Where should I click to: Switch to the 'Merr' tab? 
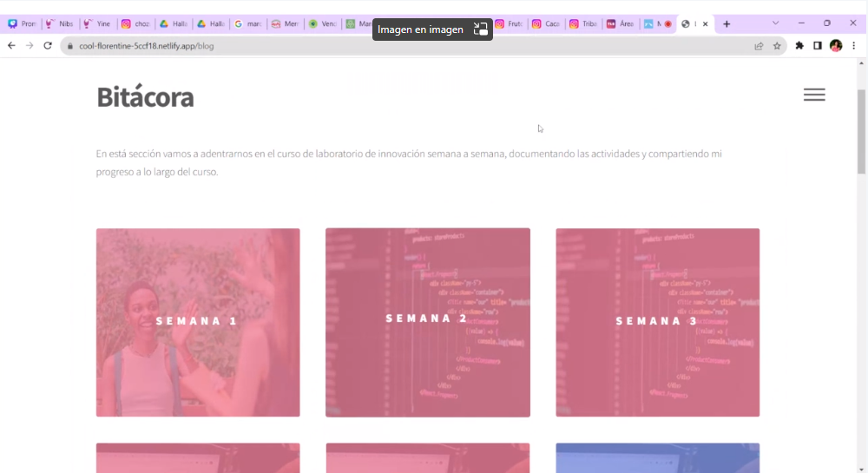(286, 23)
